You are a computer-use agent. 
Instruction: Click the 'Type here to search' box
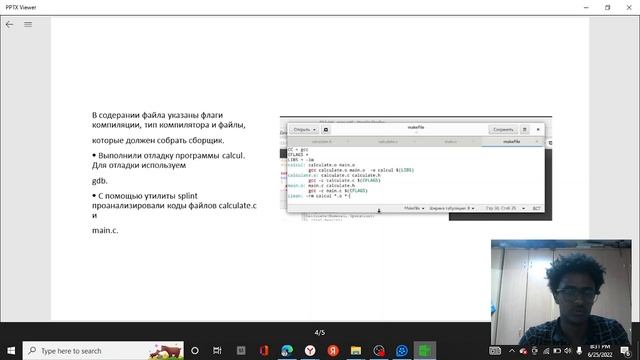103,351
